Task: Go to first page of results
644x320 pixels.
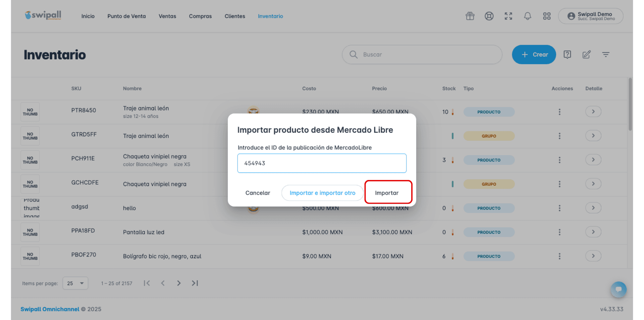Action: [x=147, y=283]
